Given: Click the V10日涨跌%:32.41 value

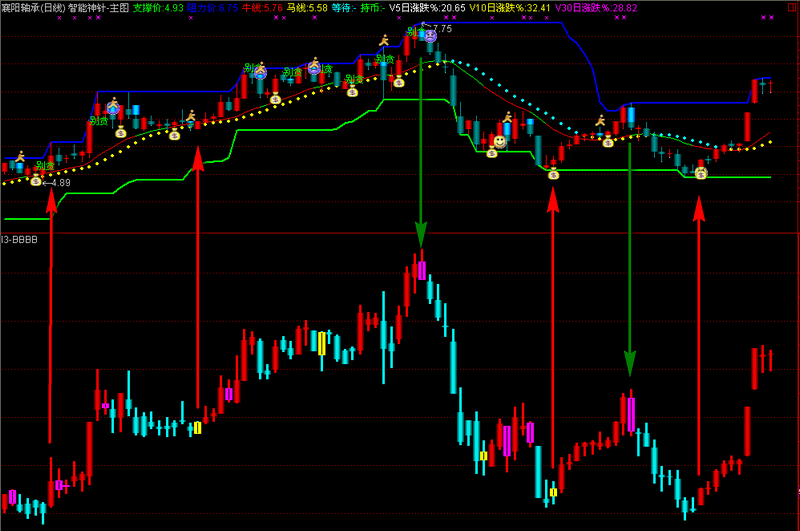Looking at the screenshot, I should [x=510, y=8].
